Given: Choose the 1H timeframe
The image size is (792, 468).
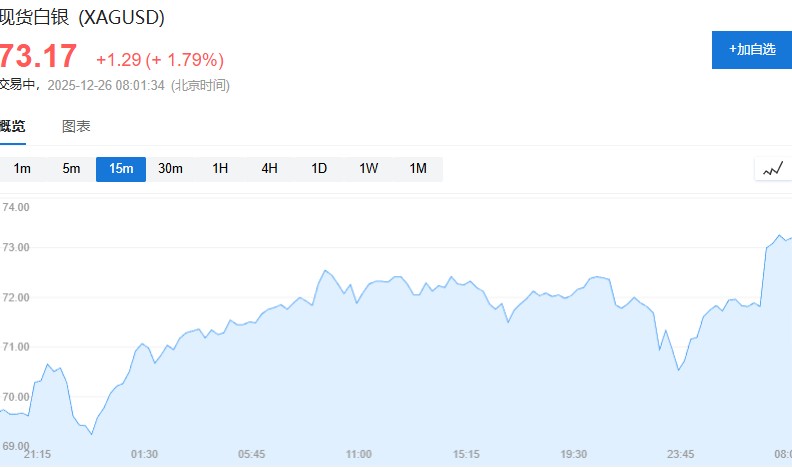Looking at the screenshot, I should (220, 169).
